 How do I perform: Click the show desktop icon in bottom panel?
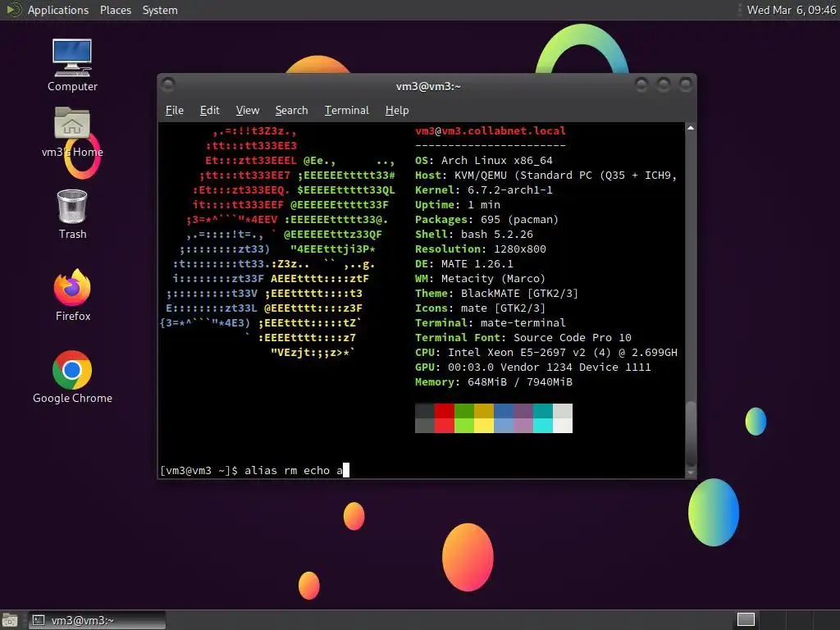[10, 620]
